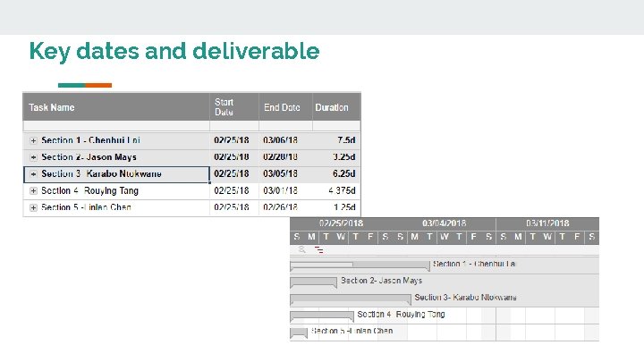The width and height of the screenshot is (644, 362).
Task: Select Section 5 Linlan Chen task name
Action: coord(86,207)
